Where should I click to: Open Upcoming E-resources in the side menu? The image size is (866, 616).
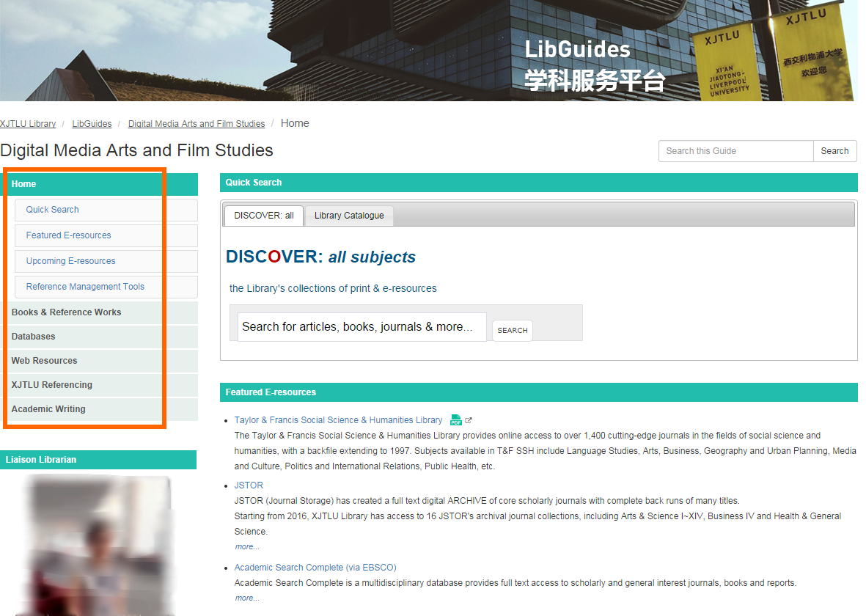pyautogui.click(x=106, y=261)
